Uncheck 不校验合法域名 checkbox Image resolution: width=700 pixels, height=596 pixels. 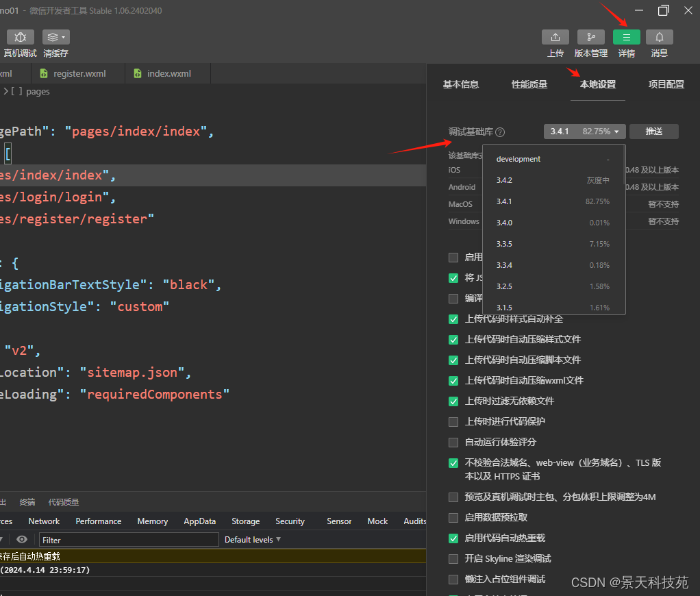453,463
